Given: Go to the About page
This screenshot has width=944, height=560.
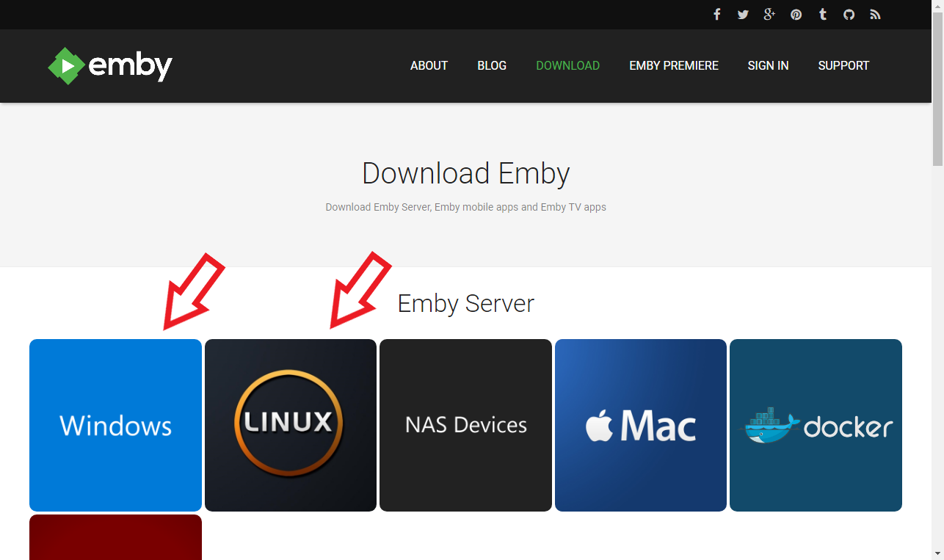Looking at the screenshot, I should point(429,65).
